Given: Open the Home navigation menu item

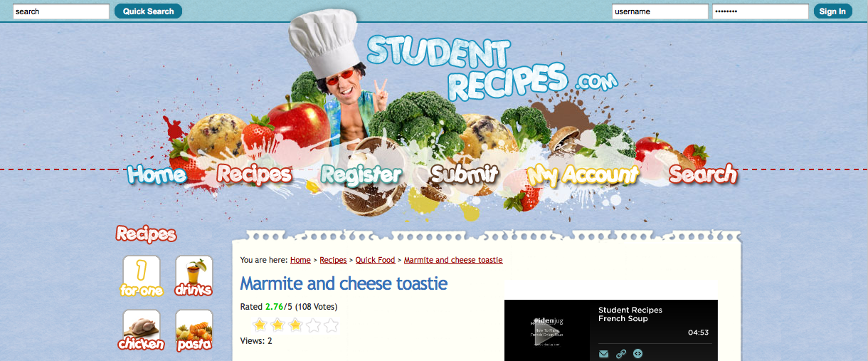Looking at the screenshot, I should (x=157, y=174).
